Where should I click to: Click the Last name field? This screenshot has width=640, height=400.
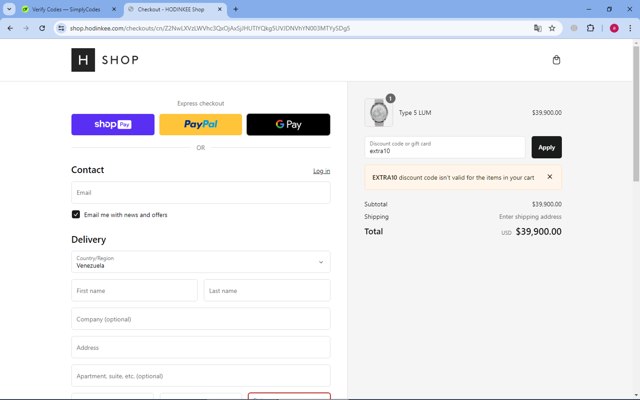click(267, 291)
